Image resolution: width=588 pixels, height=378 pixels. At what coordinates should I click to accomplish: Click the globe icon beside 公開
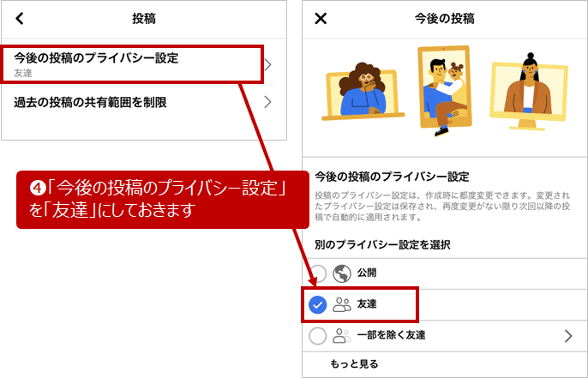point(342,273)
